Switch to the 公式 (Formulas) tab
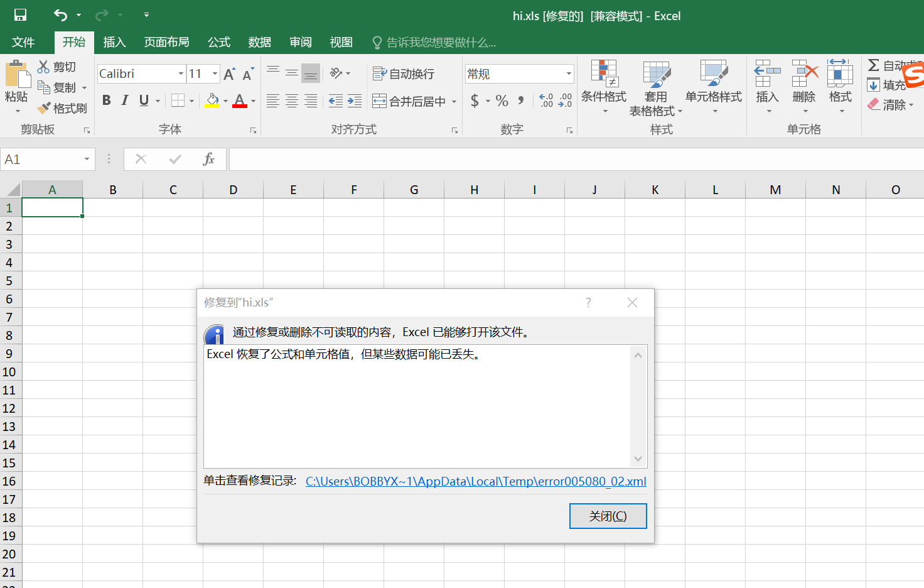The image size is (924, 588). [219, 42]
